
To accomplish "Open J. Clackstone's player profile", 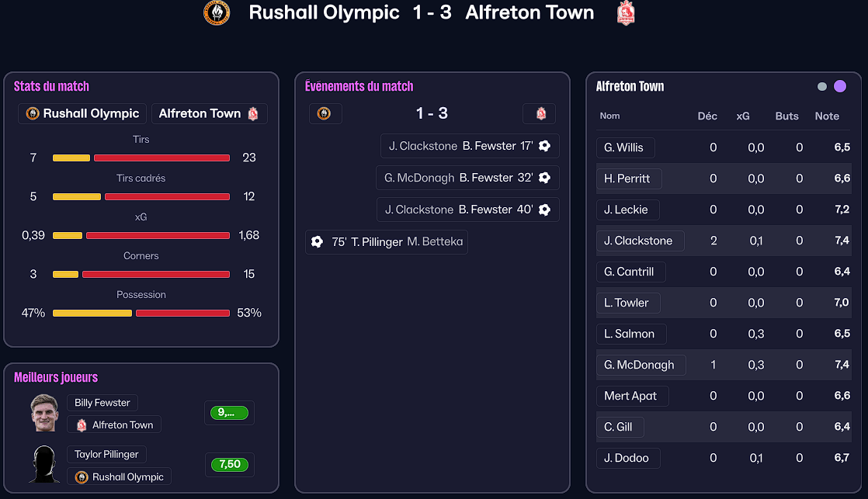I will [639, 241].
